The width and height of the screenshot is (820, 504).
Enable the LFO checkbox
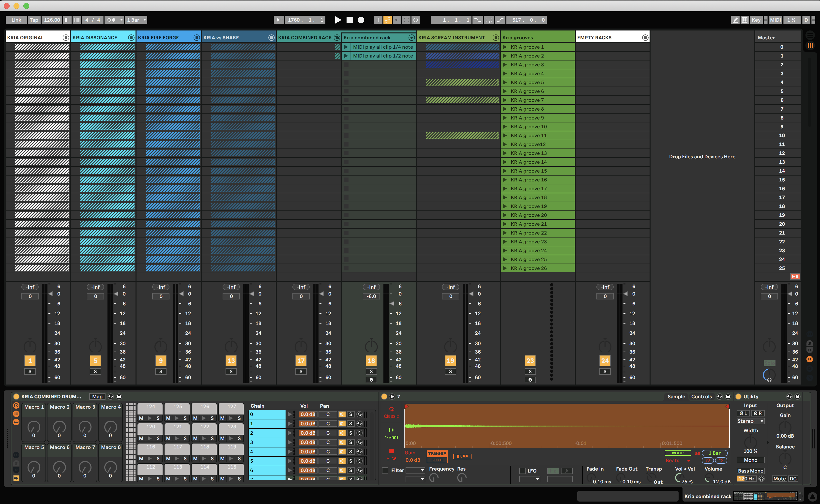pos(522,471)
